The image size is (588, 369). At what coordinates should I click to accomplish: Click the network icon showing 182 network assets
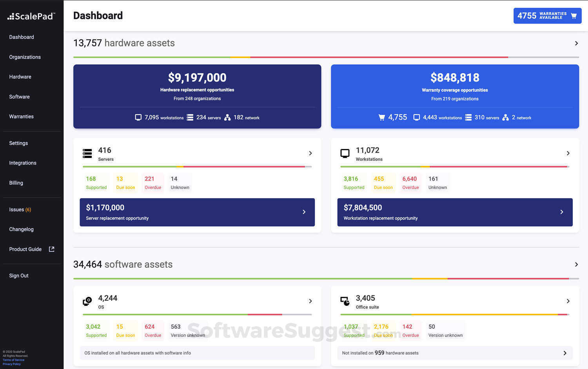[227, 117]
